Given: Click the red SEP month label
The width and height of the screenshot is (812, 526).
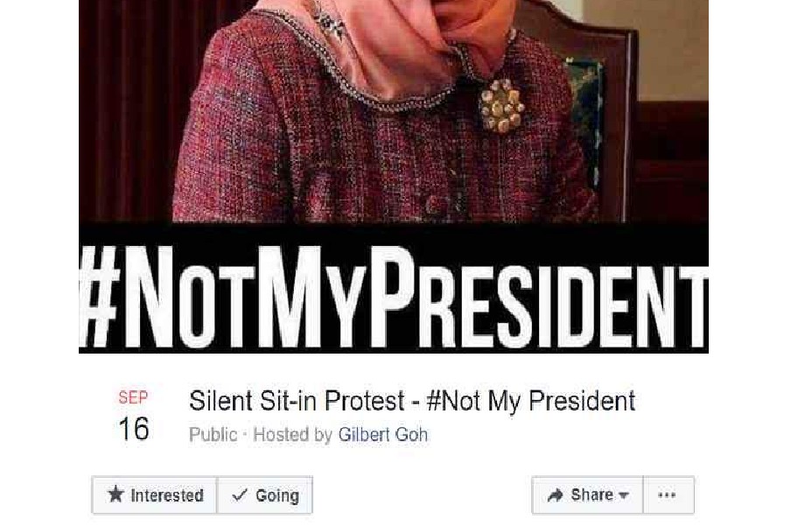Looking at the screenshot, I should tap(133, 397).
